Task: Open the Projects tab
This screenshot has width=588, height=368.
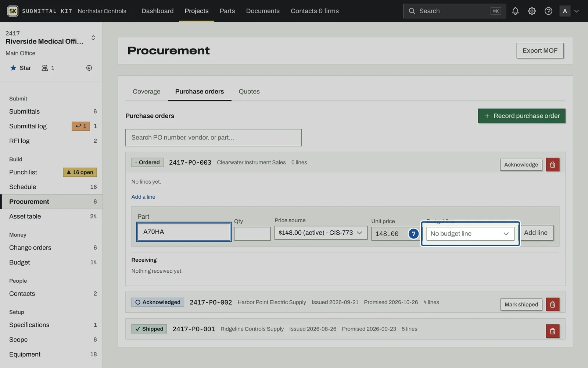Action: (x=197, y=11)
